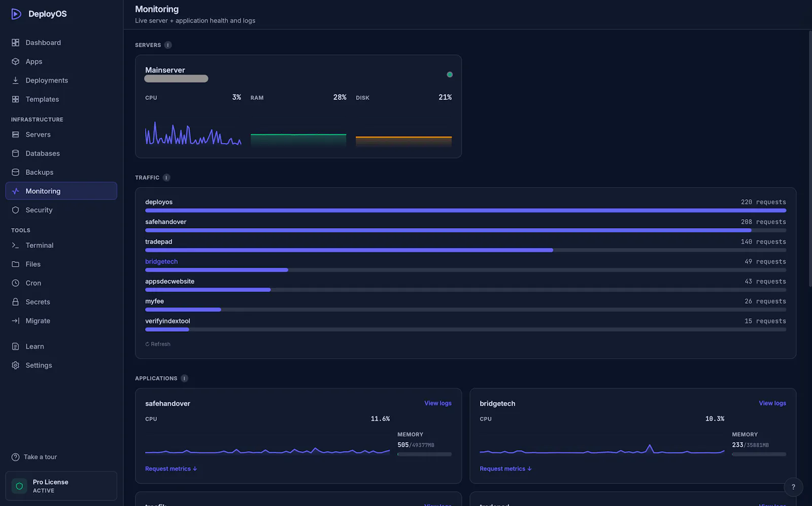Open the Dashboard menu item
This screenshot has height=506, width=812.
coord(61,43)
